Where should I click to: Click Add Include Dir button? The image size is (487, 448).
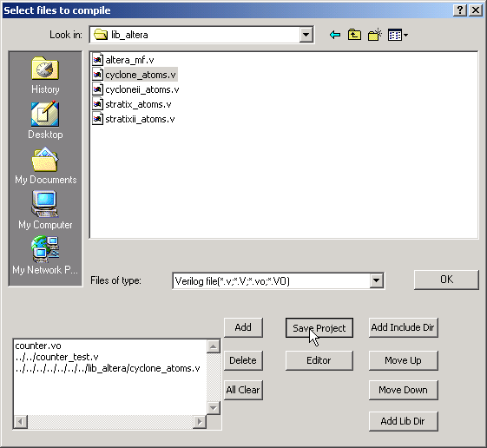(x=403, y=327)
